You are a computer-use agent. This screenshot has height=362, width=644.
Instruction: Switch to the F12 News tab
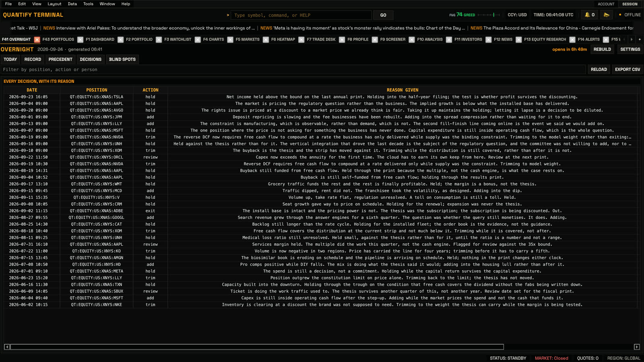[x=503, y=39]
